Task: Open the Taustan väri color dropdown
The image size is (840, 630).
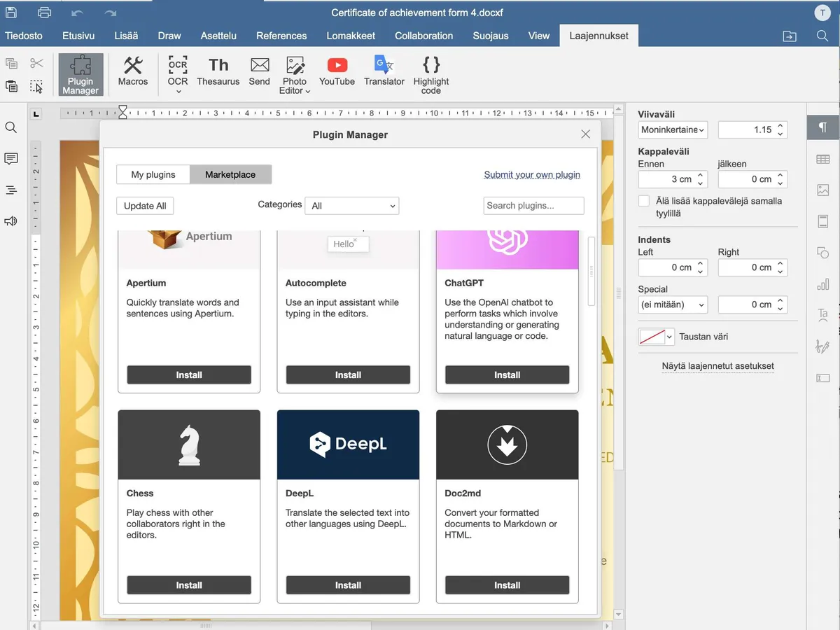Action: (x=656, y=337)
